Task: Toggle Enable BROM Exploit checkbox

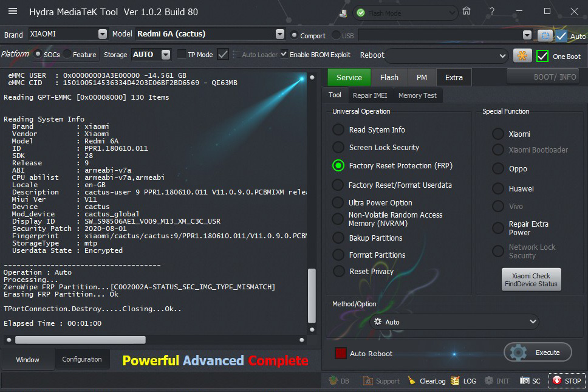Action: click(x=284, y=54)
